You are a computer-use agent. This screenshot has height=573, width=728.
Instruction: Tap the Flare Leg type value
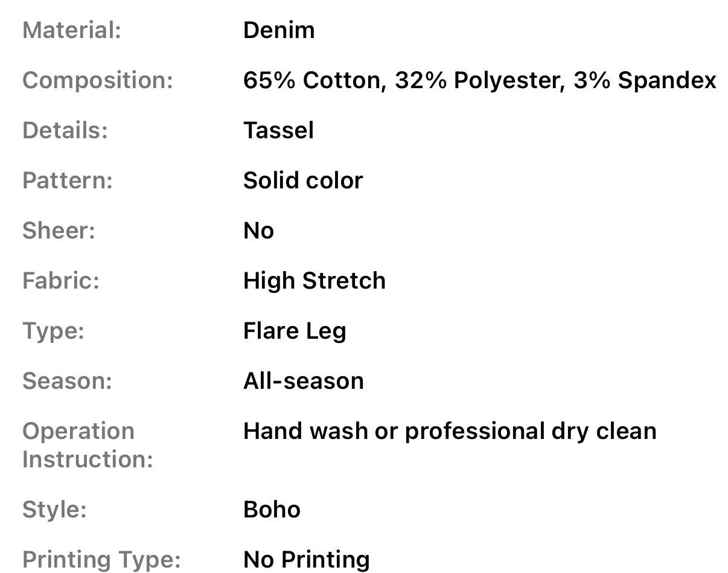pyautogui.click(x=295, y=331)
